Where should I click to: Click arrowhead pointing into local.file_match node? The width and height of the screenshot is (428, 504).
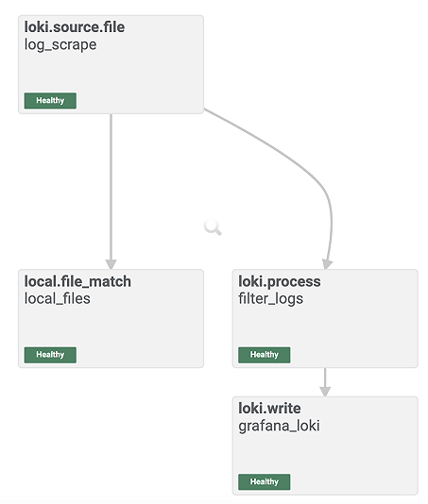point(111,264)
